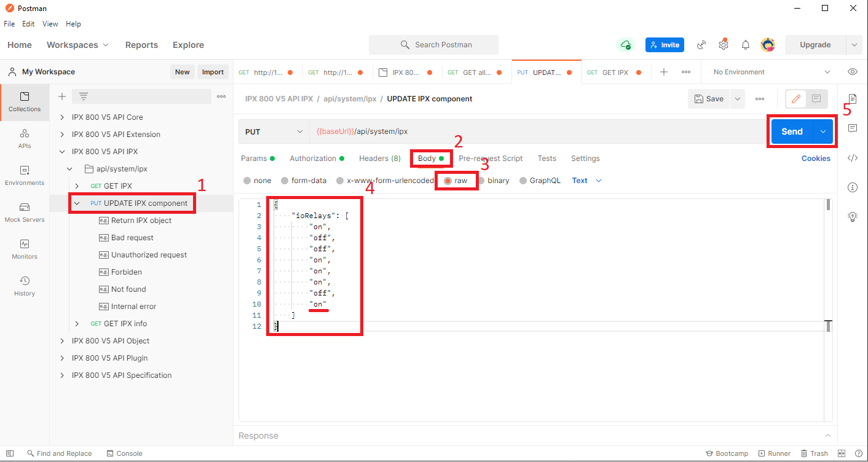Select the Return IPX object example
The width and height of the screenshot is (868, 462).
click(x=141, y=221)
